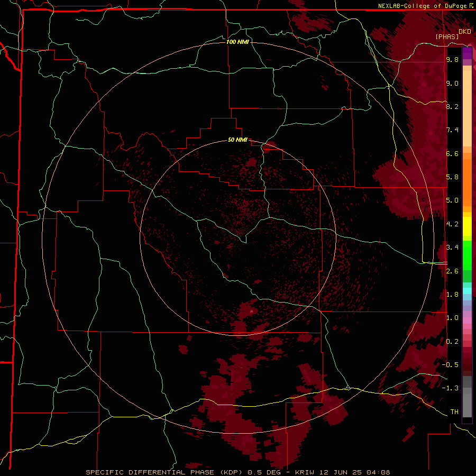The image size is (476, 476).
Task: Select the 7.4 scale label
Action: [x=452, y=130]
